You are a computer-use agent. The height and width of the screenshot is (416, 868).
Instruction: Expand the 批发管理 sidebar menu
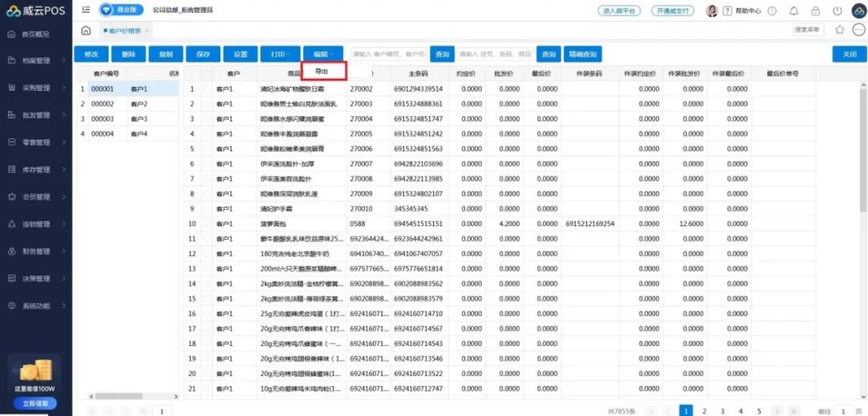[x=36, y=115]
